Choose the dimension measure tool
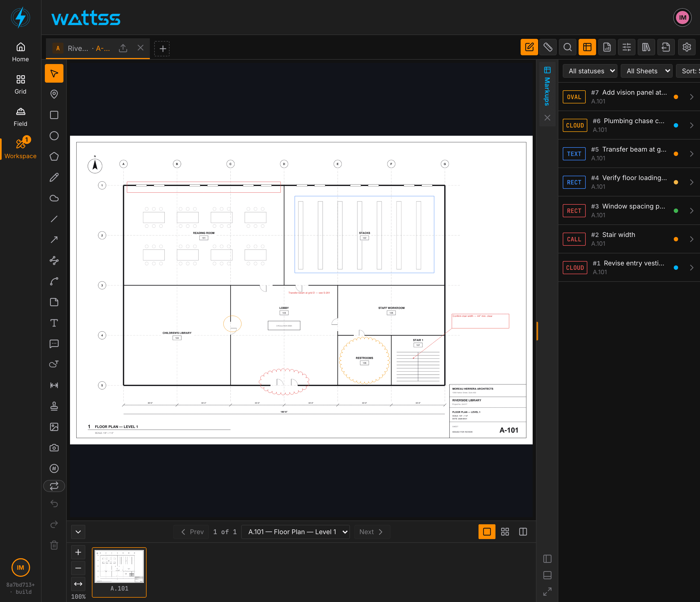Screen dimensions: 700x602 point(54,385)
